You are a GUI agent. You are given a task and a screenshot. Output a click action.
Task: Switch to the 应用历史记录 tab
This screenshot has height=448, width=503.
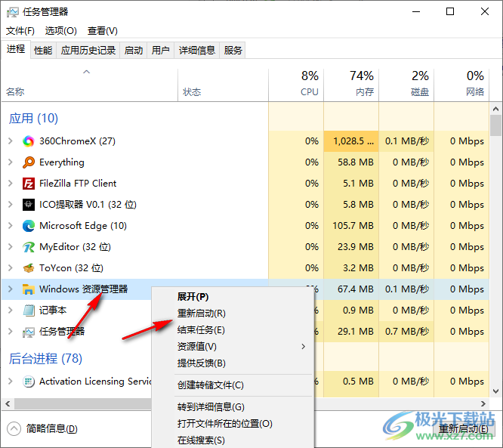(x=88, y=51)
